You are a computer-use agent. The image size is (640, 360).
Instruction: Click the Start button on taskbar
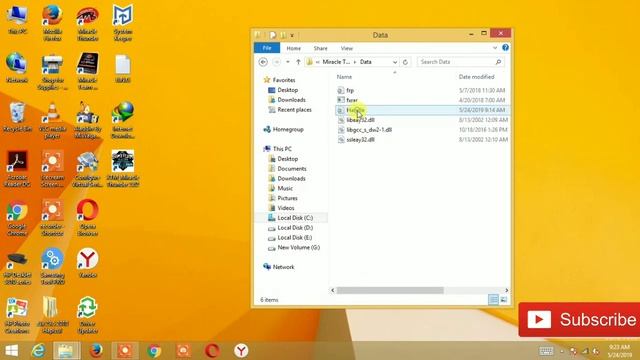tap(11, 351)
